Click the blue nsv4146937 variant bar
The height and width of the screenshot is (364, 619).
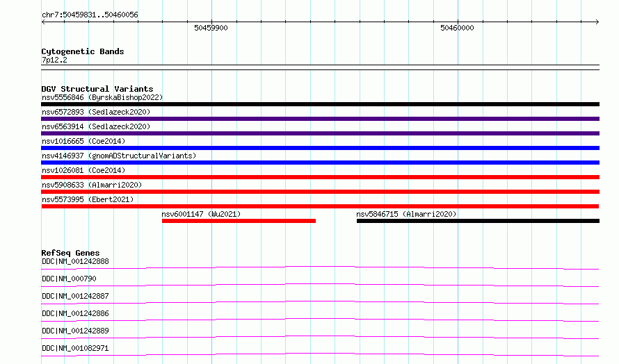click(x=320, y=163)
